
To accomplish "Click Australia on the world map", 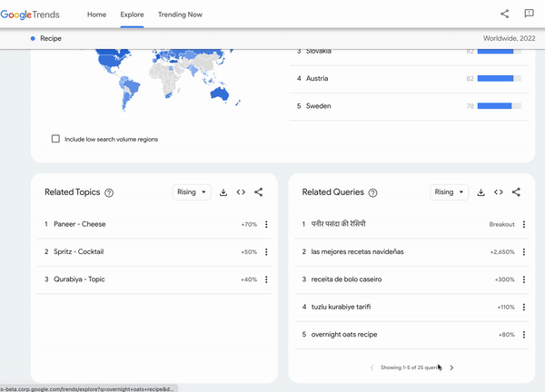I will point(219,93).
